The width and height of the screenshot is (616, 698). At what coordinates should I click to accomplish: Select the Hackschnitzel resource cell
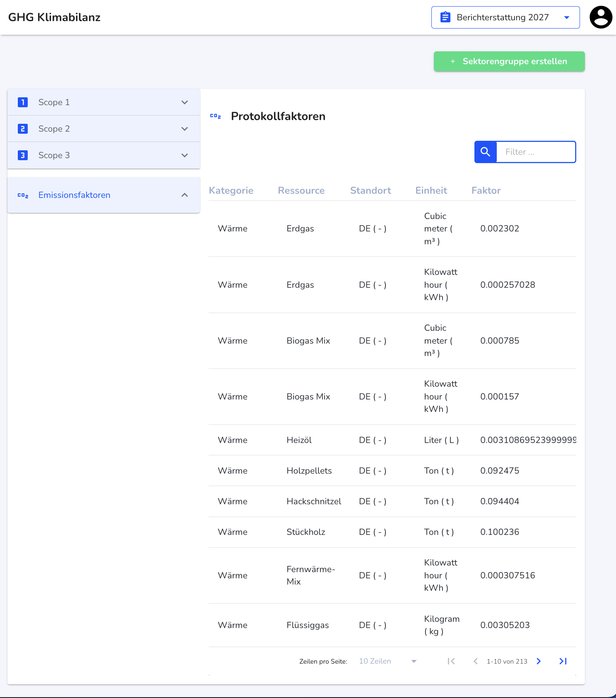click(x=314, y=501)
